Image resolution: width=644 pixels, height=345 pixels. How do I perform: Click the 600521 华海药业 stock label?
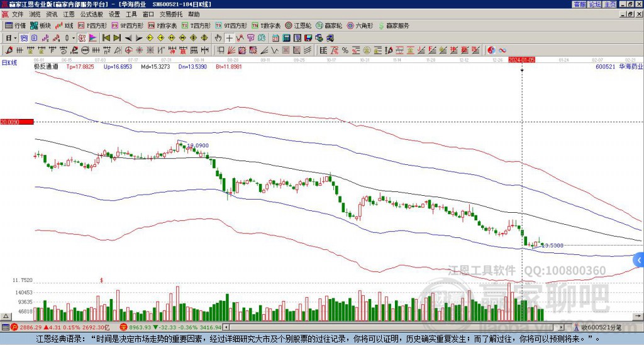pyautogui.click(x=619, y=67)
